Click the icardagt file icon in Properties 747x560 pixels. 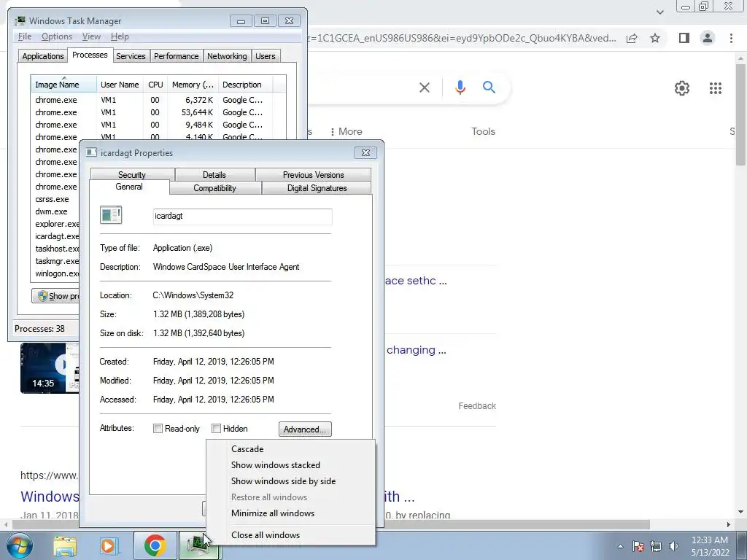[111, 215]
